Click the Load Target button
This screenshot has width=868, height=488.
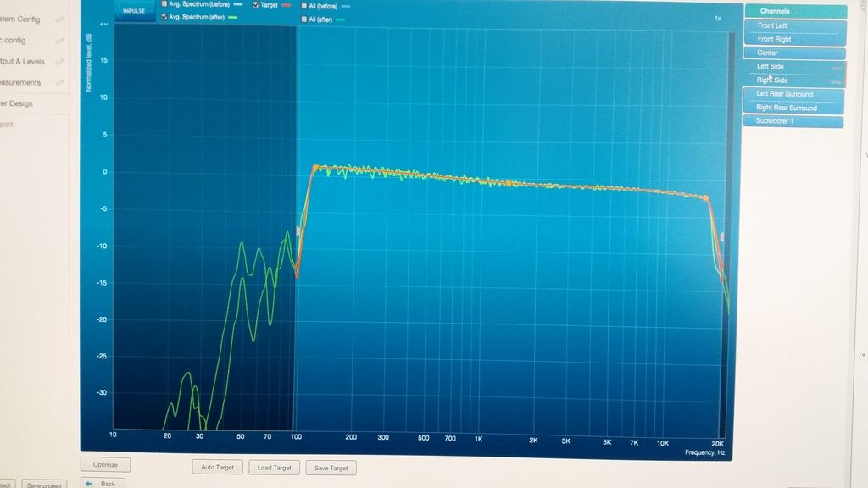(274, 468)
